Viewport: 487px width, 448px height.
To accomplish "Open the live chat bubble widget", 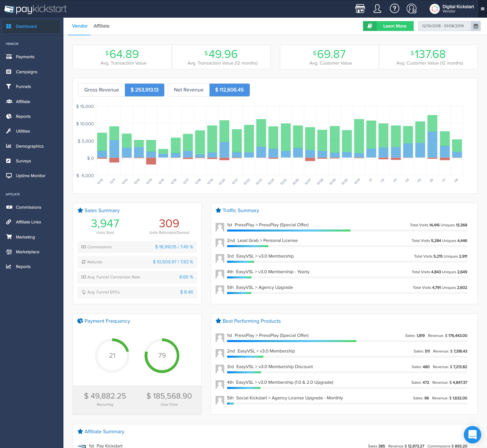I will 472,434.
